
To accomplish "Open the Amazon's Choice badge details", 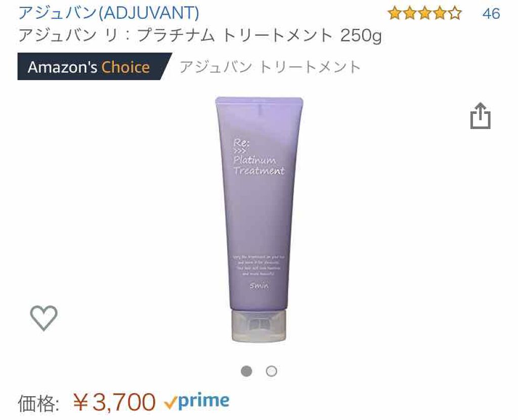I will tap(94, 66).
